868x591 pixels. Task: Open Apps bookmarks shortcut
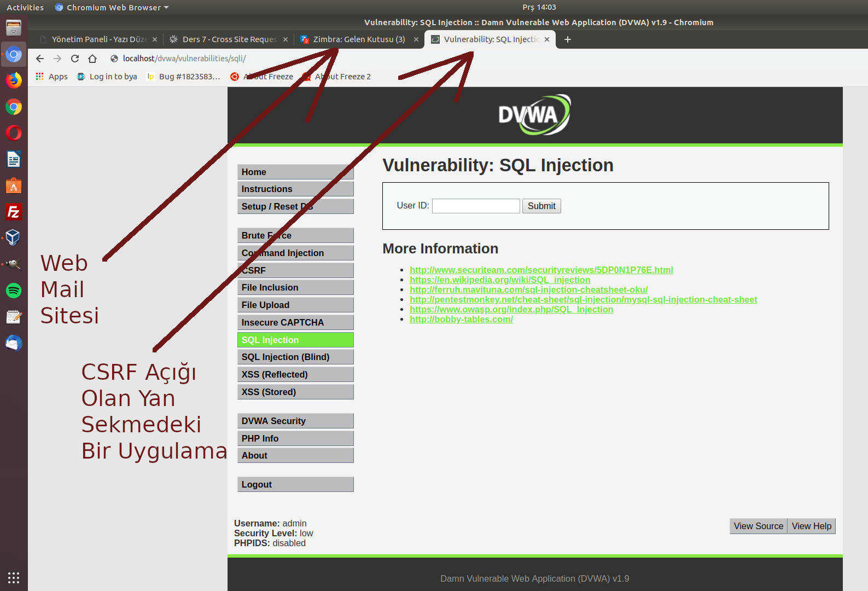[51, 77]
